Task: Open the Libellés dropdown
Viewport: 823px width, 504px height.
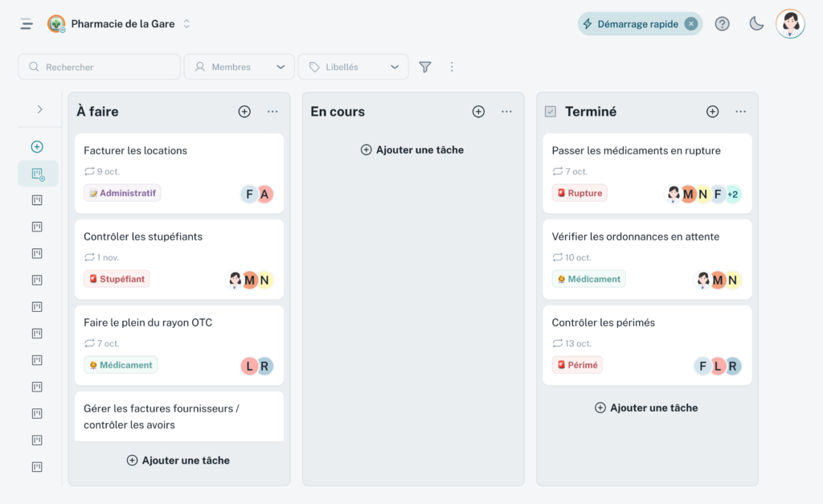Action: click(353, 68)
